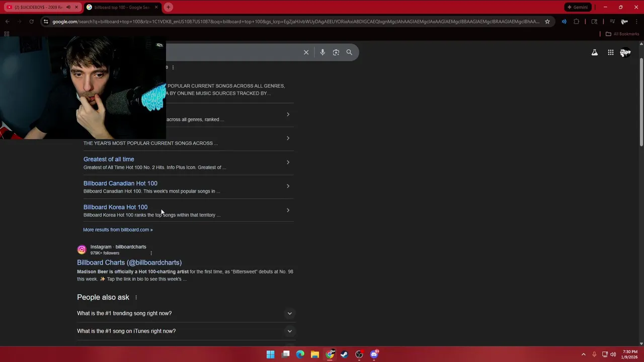The image size is (644, 362).
Task: Open the Google apps grid
Action: (x=610, y=52)
